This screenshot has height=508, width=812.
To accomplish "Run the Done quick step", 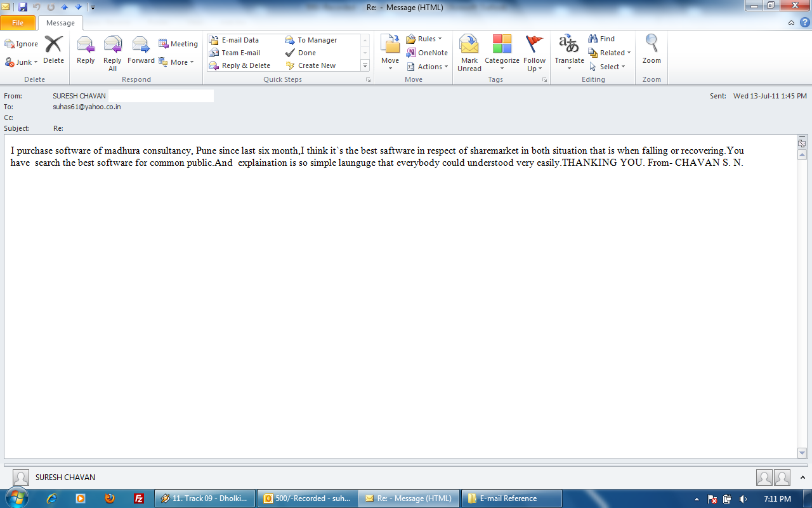I will click(301, 53).
